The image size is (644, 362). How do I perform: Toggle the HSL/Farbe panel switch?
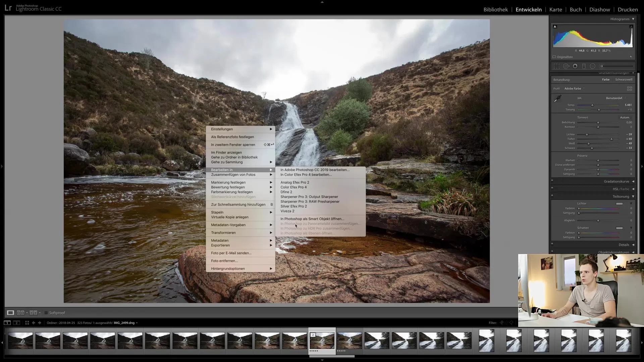click(x=552, y=188)
